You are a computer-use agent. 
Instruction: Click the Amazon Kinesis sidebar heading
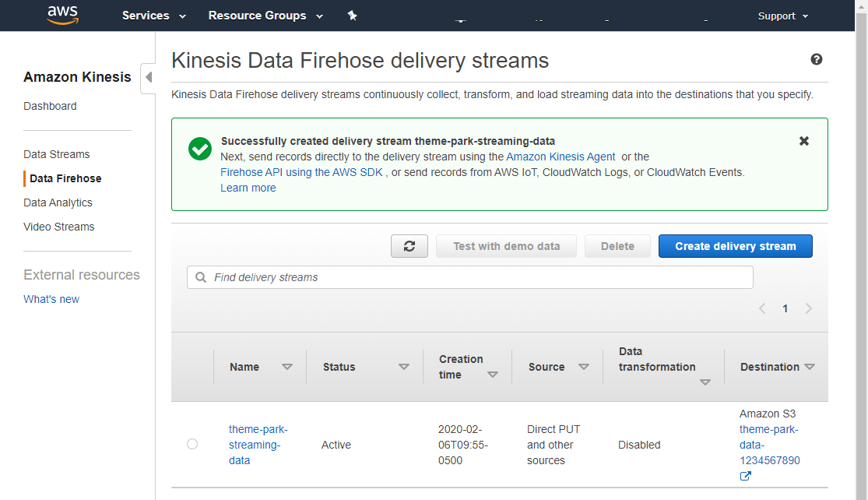click(77, 77)
